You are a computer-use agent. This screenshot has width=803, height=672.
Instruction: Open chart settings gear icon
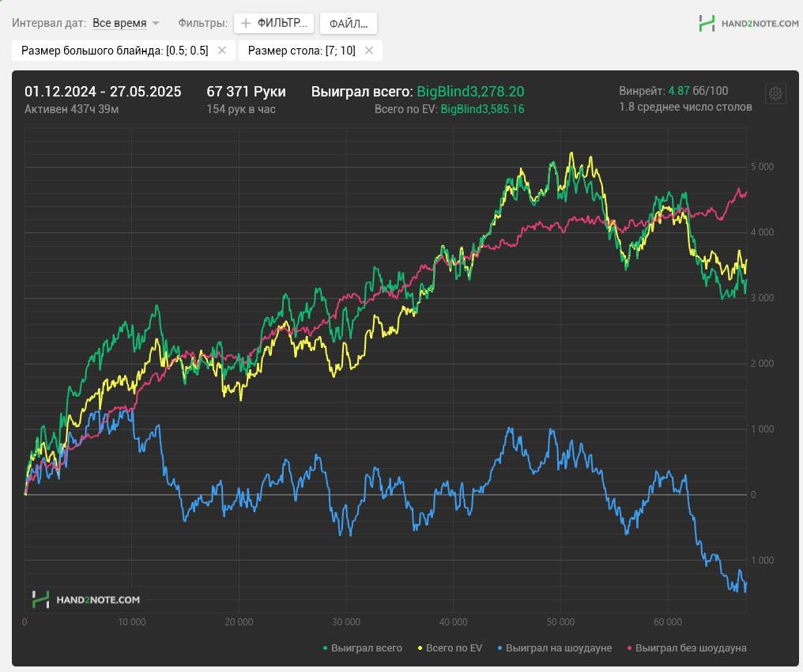(x=775, y=93)
